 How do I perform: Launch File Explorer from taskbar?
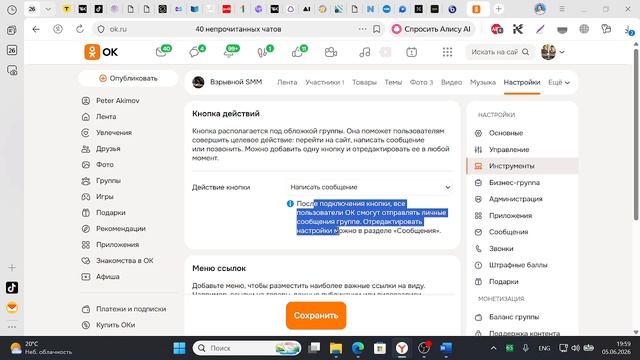click(x=336, y=348)
